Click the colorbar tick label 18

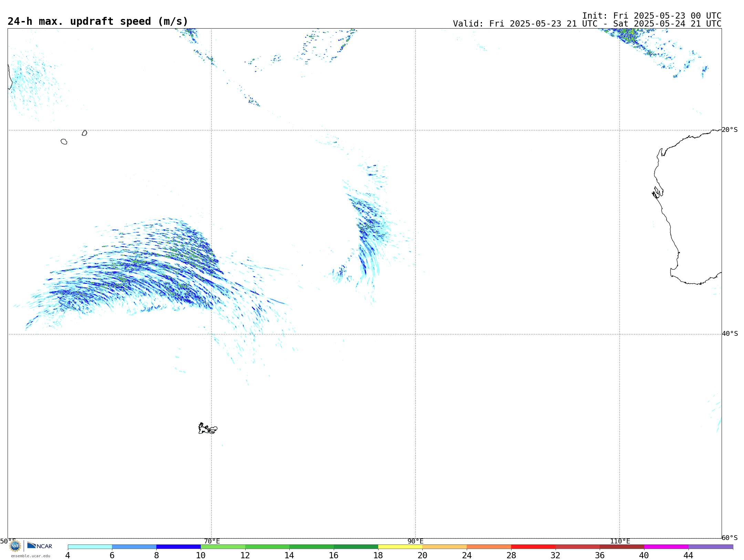pyautogui.click(x=378, y=555)
